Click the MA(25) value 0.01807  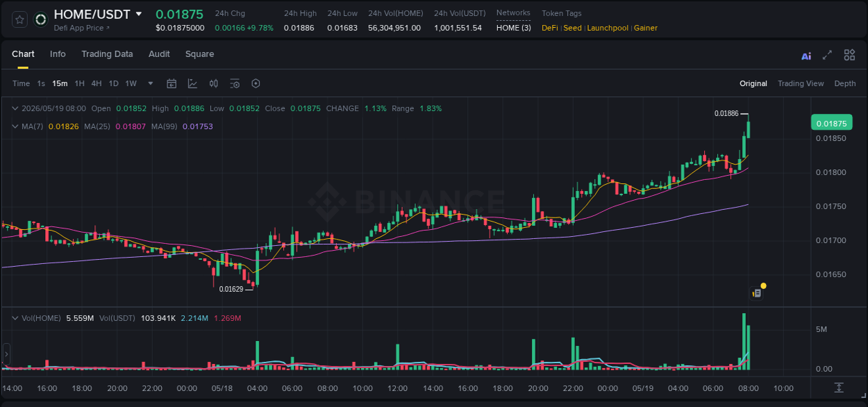131,126
